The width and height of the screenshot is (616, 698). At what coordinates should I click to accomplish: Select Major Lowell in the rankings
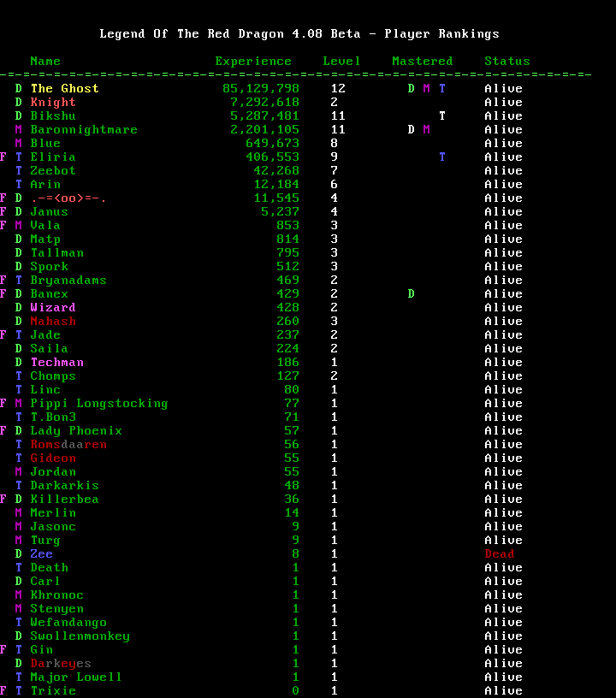tap(76, 677)
